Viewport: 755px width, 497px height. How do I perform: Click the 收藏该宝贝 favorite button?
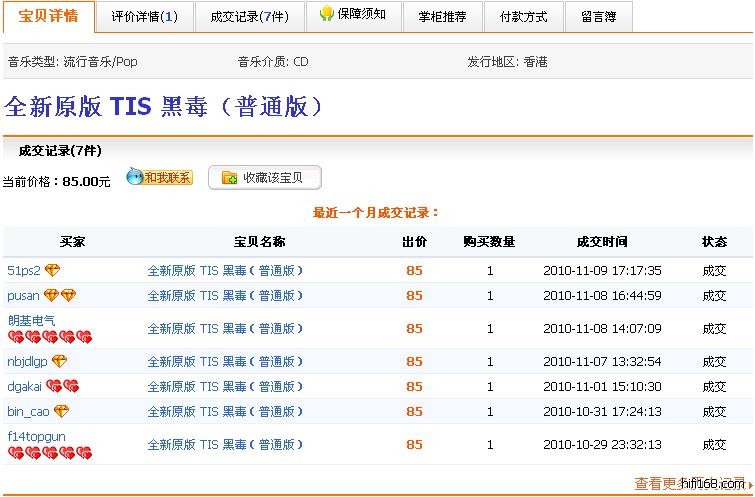click(265, 178)
